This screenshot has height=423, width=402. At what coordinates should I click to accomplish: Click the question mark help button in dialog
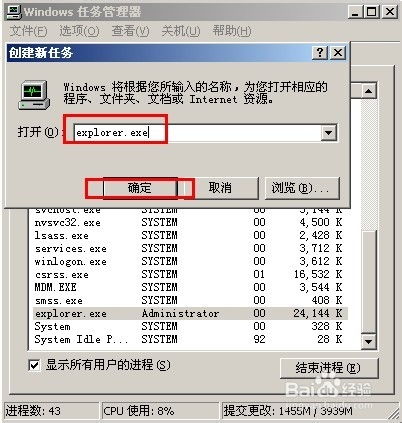tap(320, 53)
